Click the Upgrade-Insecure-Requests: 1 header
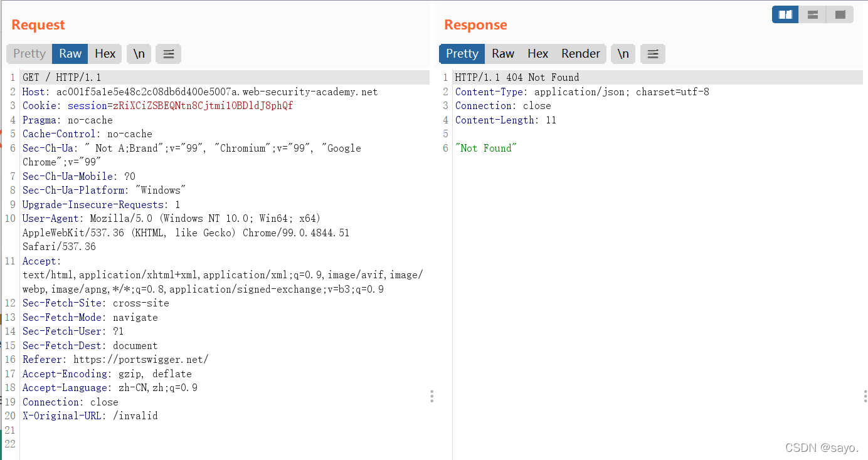 (102, 205)
